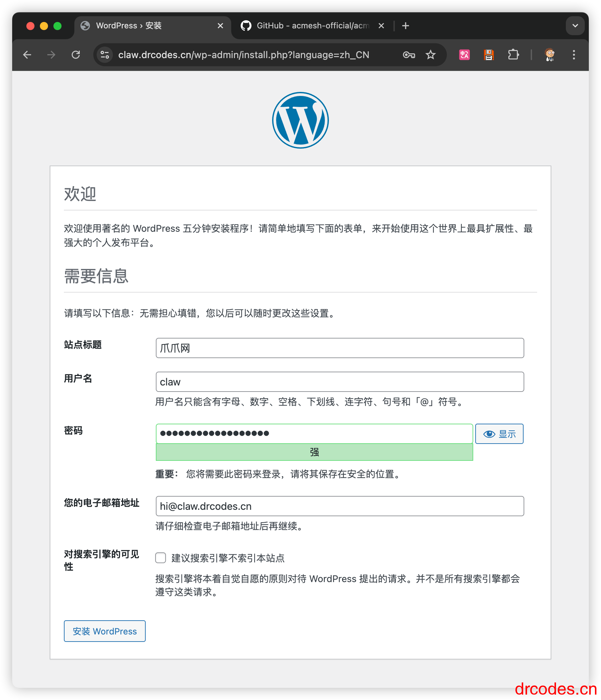Reload the WordPress install page
This screenshot has height=700, width=601.
(x=76, y=55)
